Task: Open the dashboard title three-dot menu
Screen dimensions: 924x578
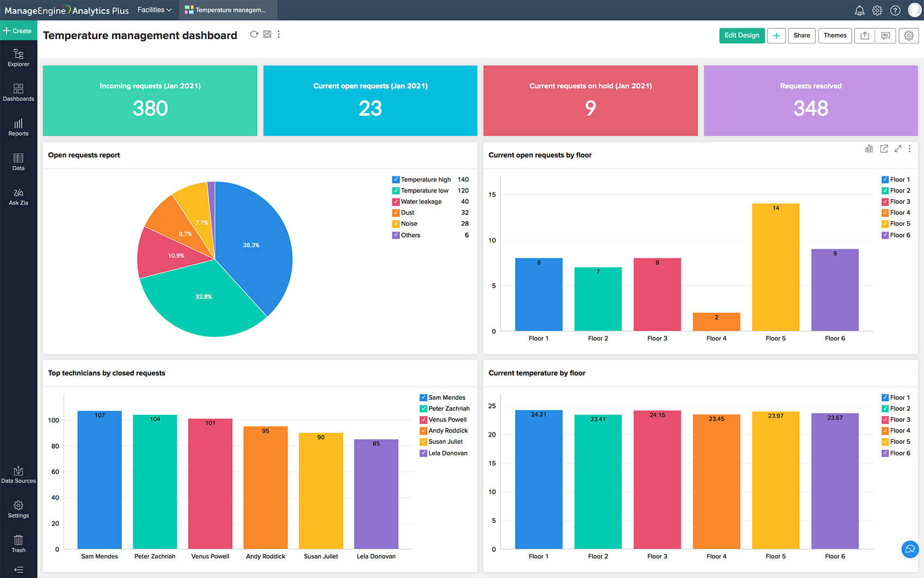Action: tap(279, 34)
